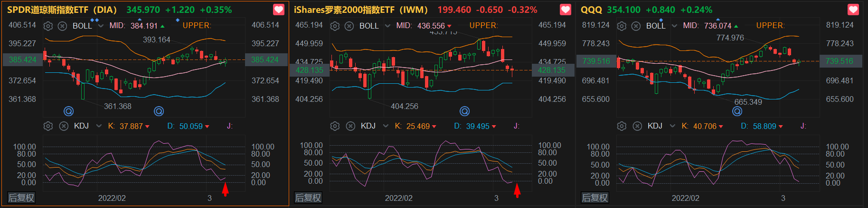Screen dimensions: 868x208
Task: Select the SPDR道琼斯指数ETF (DIA) title
Action: pos(62,10)
